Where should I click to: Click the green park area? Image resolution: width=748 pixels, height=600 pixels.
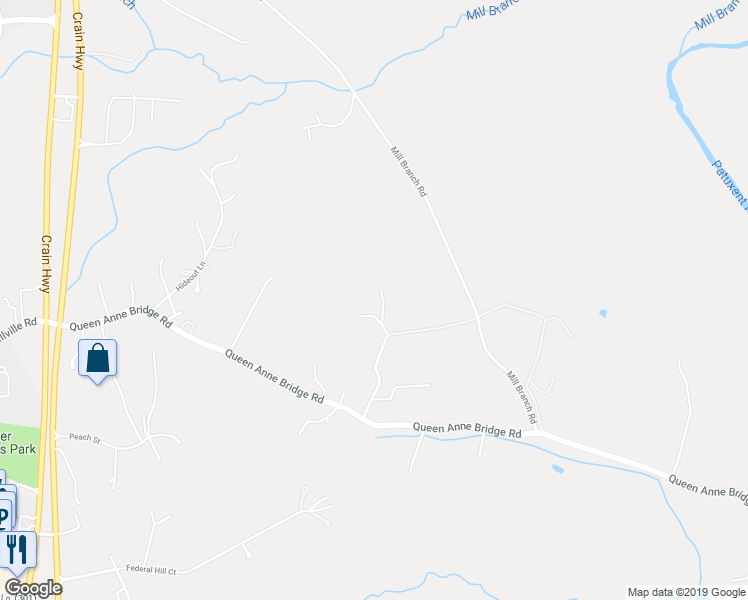pyautogui.click(x=19, y=452)
